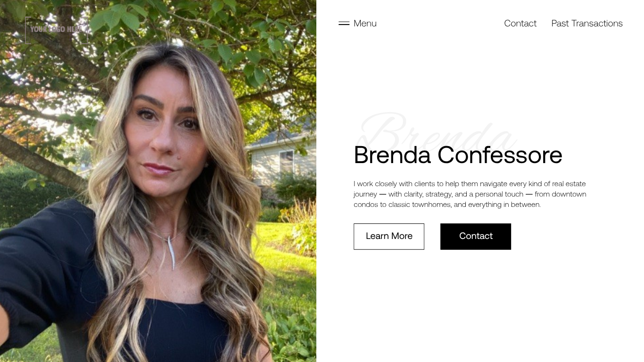Click the words "downtown" in the description
This screenshot has width=644, height=362.
pos(569,194)
